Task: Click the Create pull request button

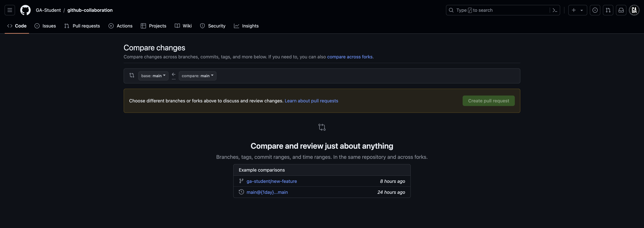Action: click(x=488, y=101)
